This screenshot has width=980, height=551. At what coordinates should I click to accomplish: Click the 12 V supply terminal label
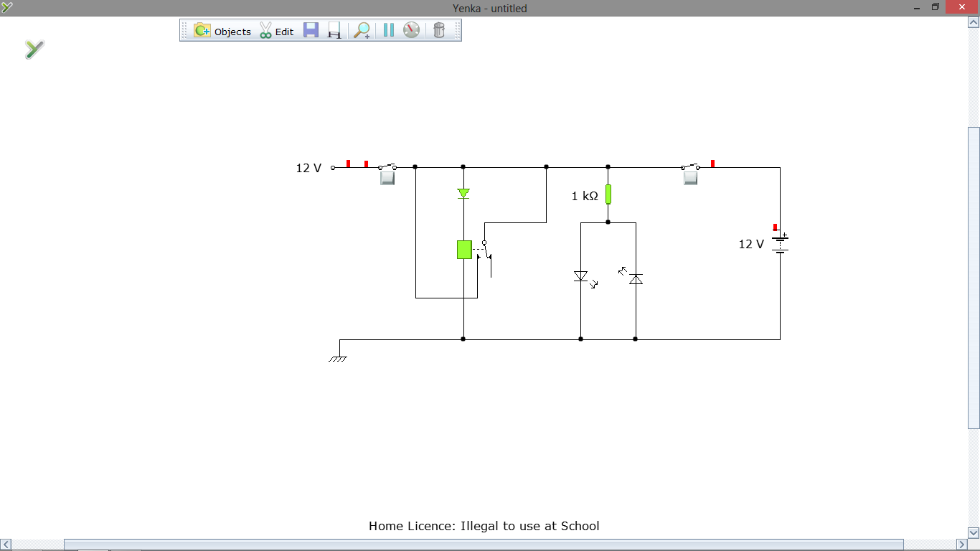308,168
